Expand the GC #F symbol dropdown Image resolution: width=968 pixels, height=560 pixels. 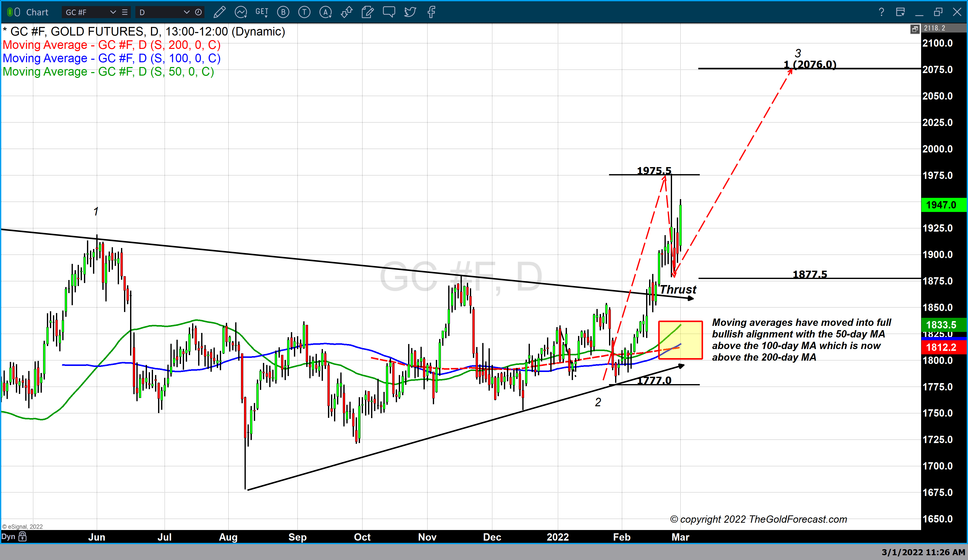tap(113, 12)
